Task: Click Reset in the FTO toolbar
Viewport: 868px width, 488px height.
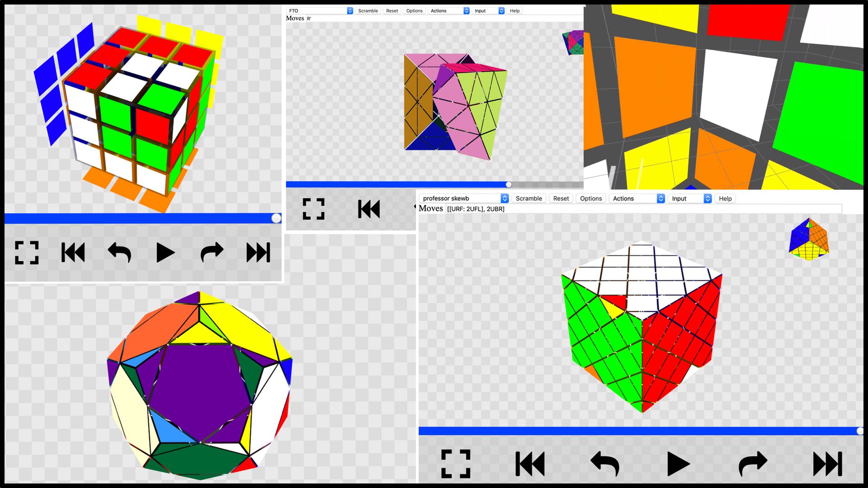Action: tap(392, 11)
